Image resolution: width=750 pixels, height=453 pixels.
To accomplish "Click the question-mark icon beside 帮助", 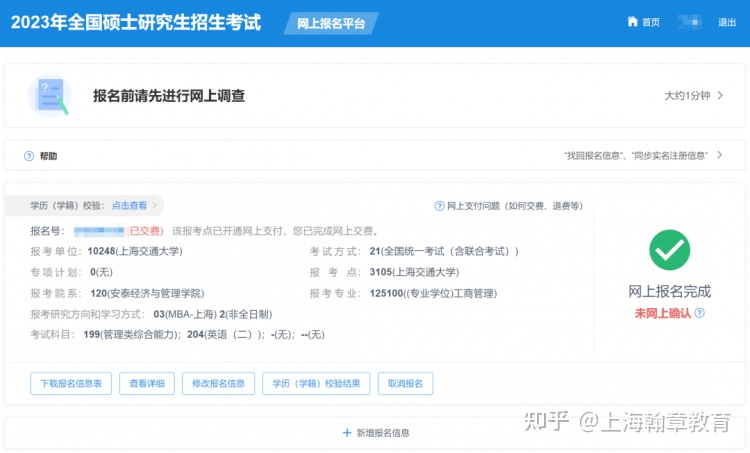I will [x=29, y=156].
